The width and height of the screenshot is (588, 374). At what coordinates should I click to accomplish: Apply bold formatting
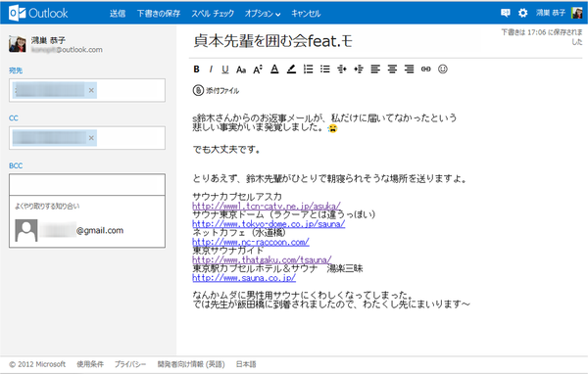point(197,69)
